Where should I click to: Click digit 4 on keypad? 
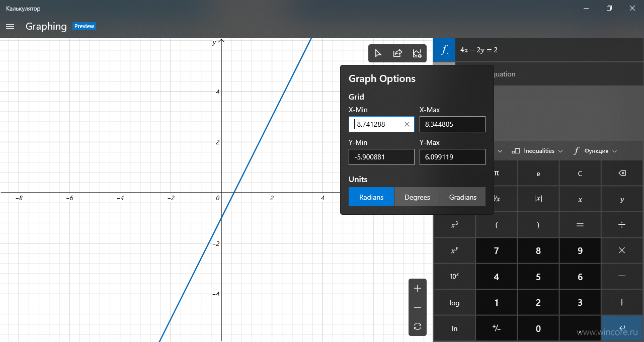[497, 277]
